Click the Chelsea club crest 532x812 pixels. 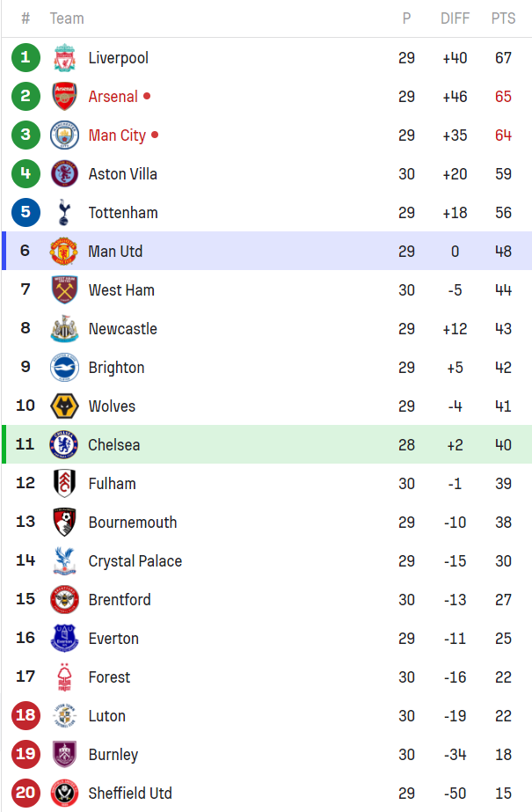[64, 445]
